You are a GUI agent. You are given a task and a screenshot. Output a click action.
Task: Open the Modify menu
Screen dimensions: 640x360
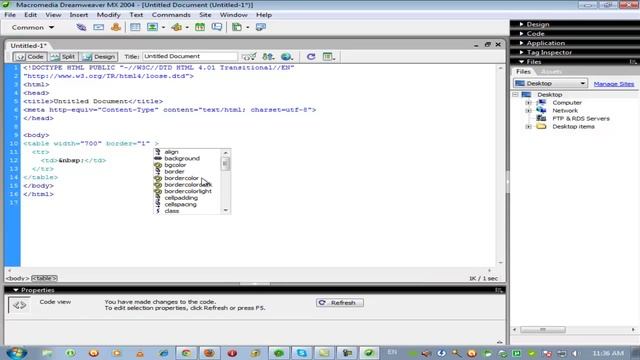coord(108,15)
